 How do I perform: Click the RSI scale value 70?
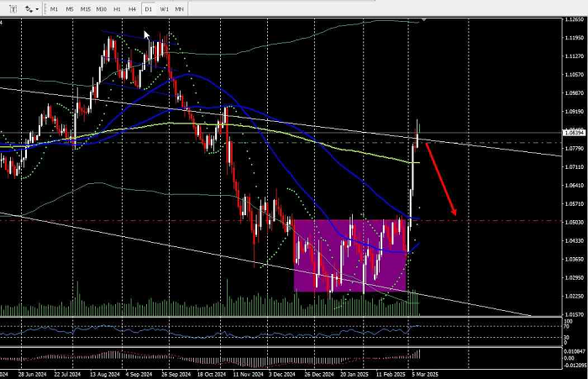pyautogui.click(x=567, y=326)
